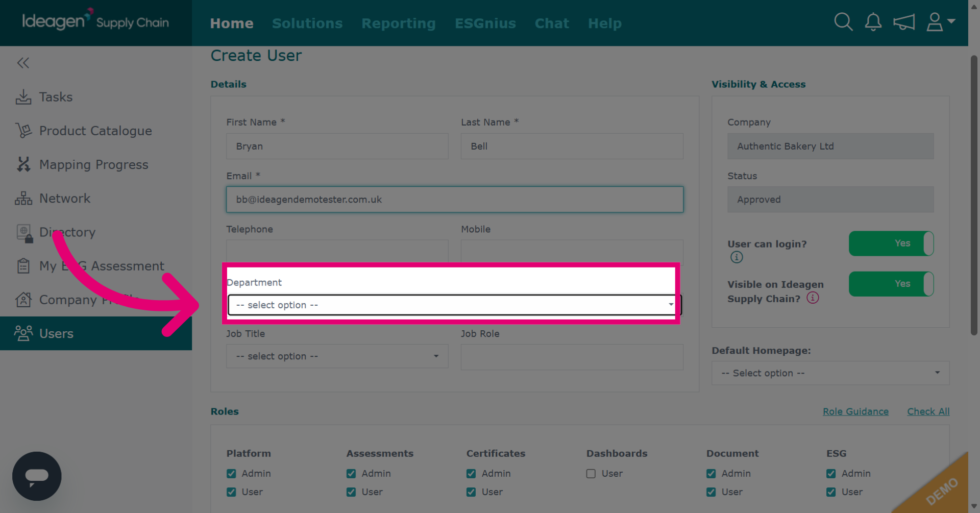Image resolution: width=980 pixels, height=513 pixels.
Task: Open Help menu
Action: 605,23
